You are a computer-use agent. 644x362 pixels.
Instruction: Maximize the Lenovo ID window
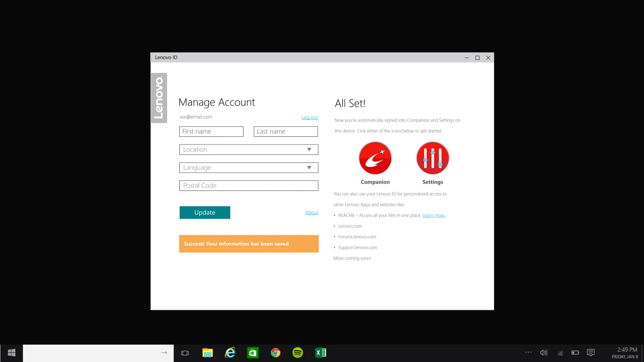(477, 58)
